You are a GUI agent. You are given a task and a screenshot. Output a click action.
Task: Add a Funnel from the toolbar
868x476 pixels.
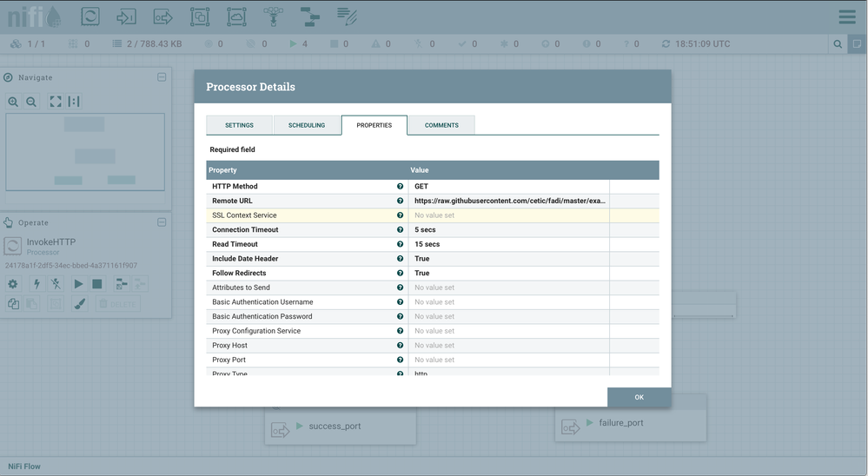(273, 17)
